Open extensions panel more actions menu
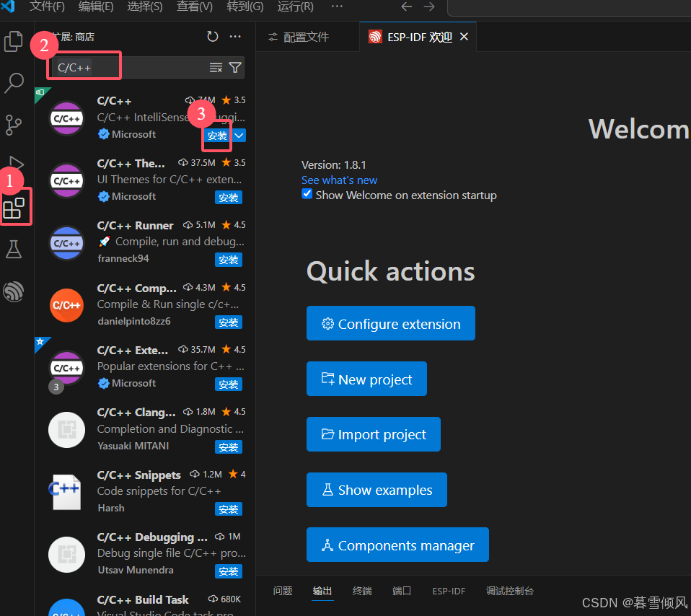691x616 pixels. [x=235, y=37]
